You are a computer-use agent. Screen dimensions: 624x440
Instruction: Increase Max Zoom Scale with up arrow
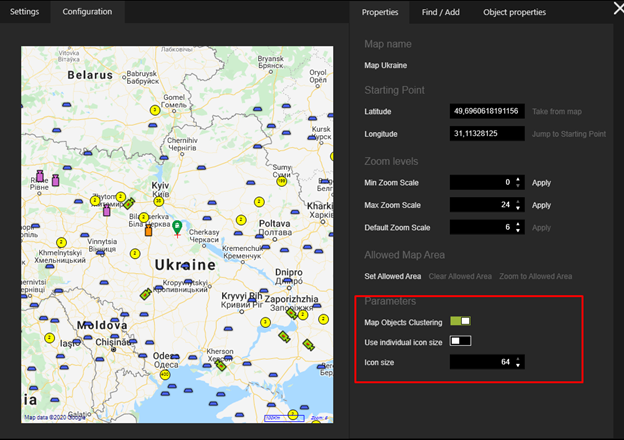(x=518, y=202)
